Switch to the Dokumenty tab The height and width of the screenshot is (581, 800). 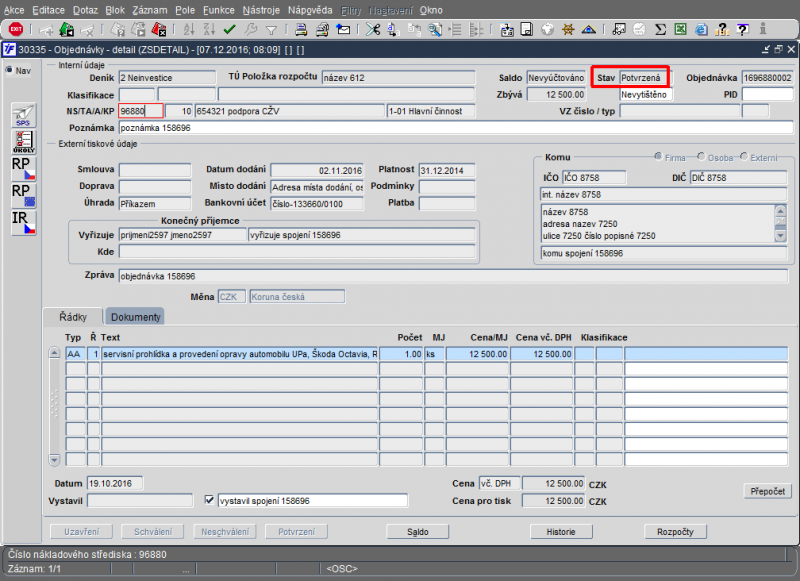pos(135,316)
